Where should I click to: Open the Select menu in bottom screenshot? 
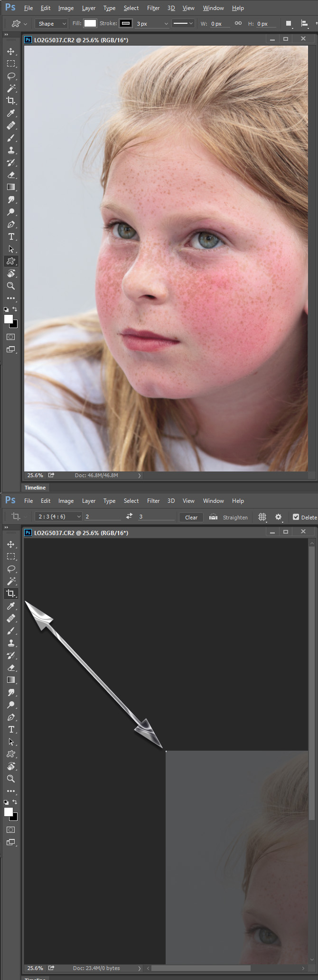pyautogui.click(x=131, y=501)
